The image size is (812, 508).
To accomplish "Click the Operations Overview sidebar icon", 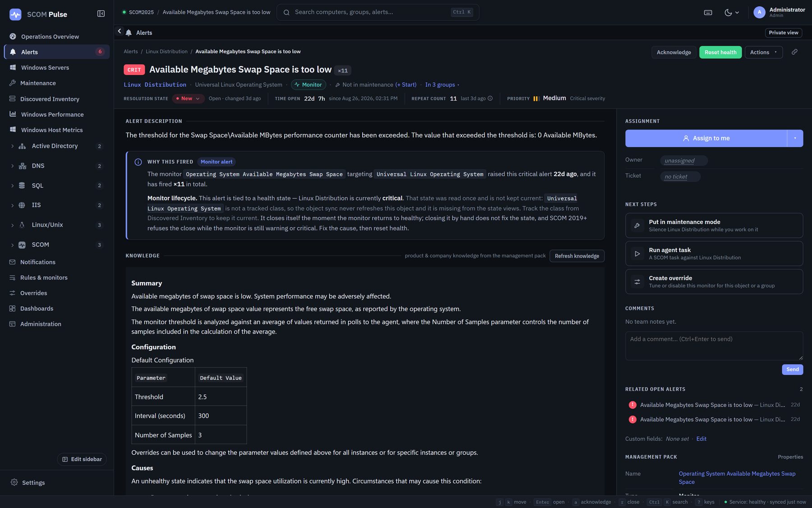I will click(x=13, y=37).
